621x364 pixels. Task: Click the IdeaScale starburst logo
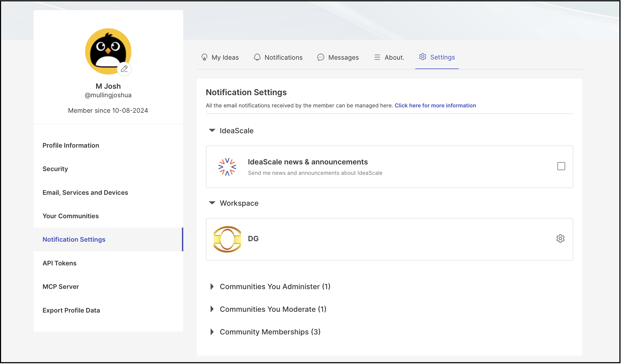227,167
